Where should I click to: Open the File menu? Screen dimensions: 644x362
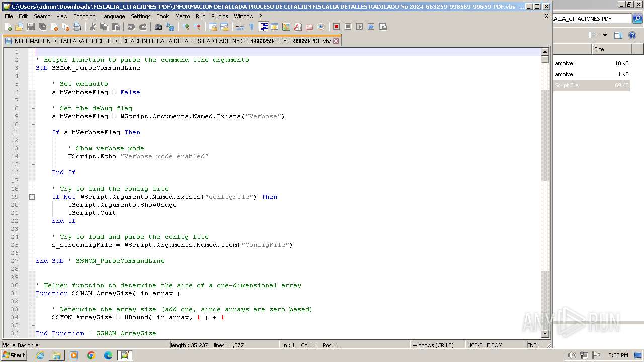(x=9, y=16)
